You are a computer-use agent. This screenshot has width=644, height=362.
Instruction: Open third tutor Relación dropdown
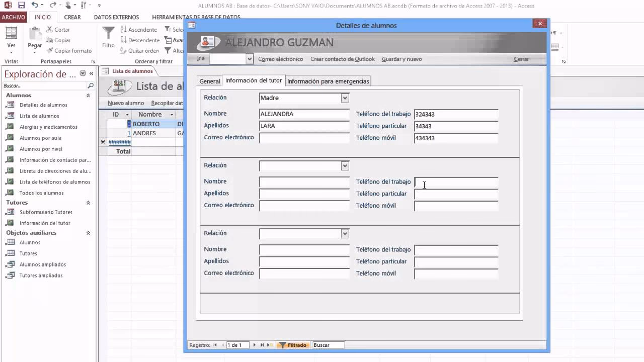[x=345, y=234]
